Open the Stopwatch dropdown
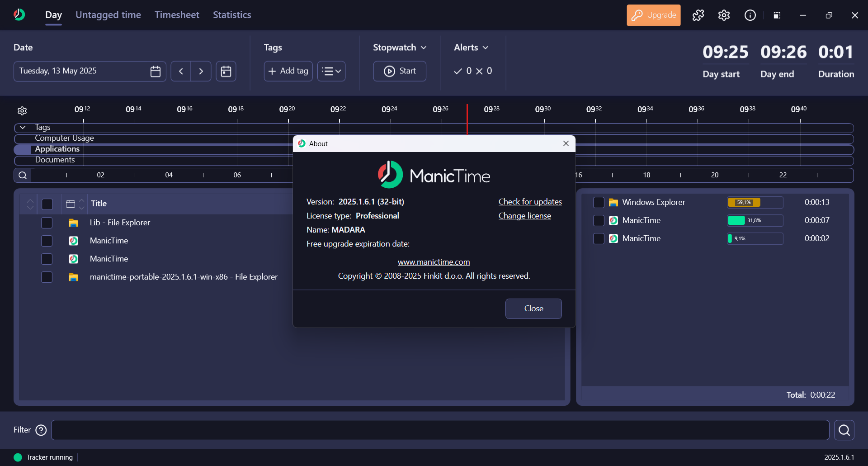Image resolution: width=868 pixels, height=466 pixels. (400, 48)
